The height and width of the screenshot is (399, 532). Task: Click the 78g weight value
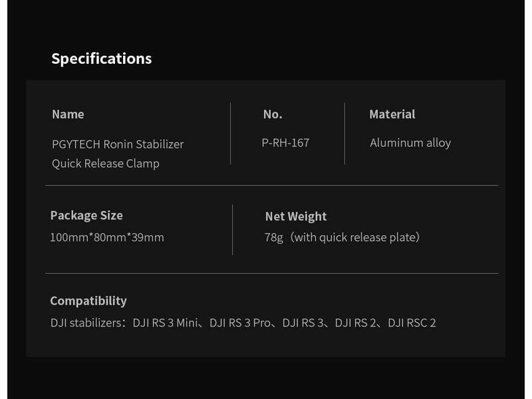[273, 237]
